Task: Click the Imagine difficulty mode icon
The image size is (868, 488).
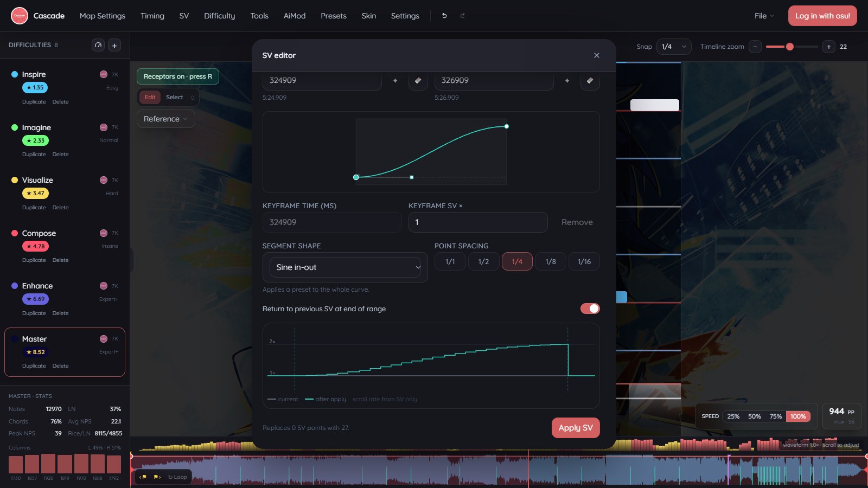Action: coord(104,127)
